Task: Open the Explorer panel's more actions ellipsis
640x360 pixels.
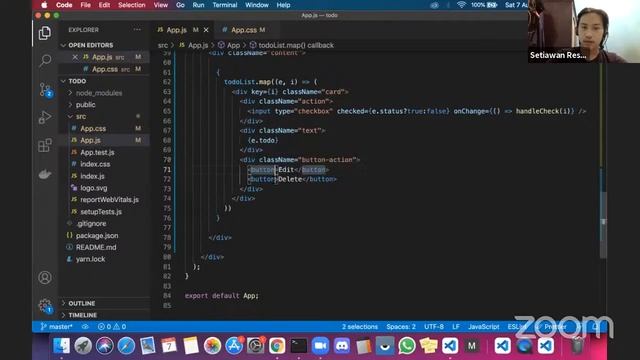Action: pos(137,30)
